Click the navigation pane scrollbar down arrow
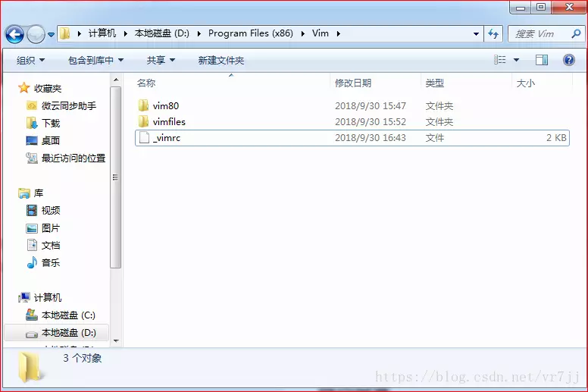Screen dimensions: 588x392 pyautogui.click(x=116, y=341)
